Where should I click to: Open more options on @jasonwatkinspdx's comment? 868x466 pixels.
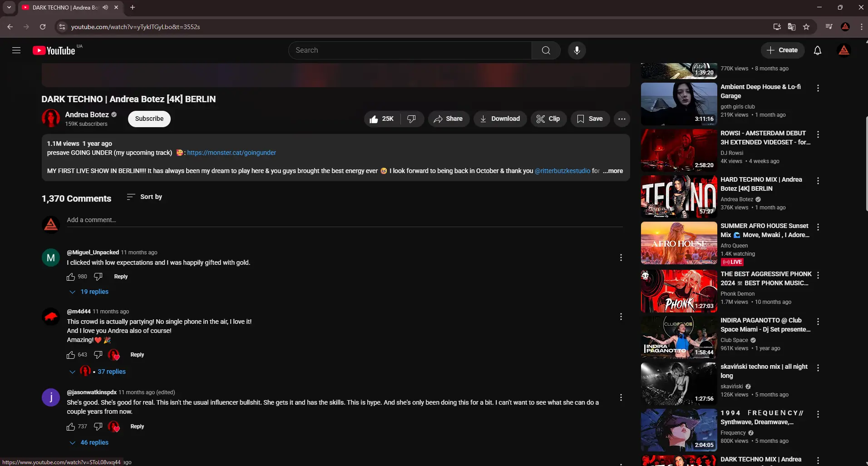pyautogui.click(x=621, y=397)
